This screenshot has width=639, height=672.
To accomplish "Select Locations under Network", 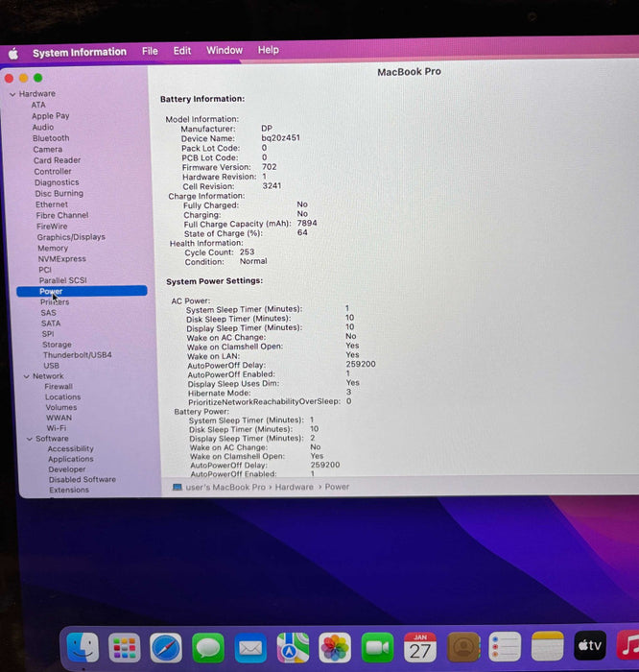I will pyautogui.click(x=62, y=397).
